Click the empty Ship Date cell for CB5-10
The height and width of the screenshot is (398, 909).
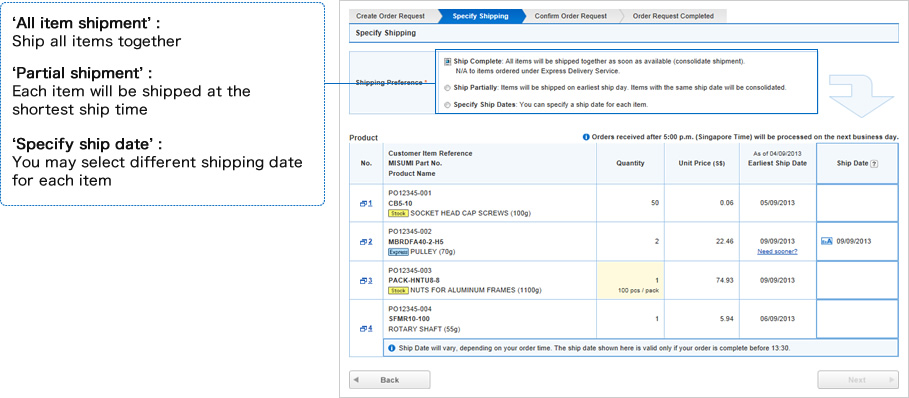(857, 203)
